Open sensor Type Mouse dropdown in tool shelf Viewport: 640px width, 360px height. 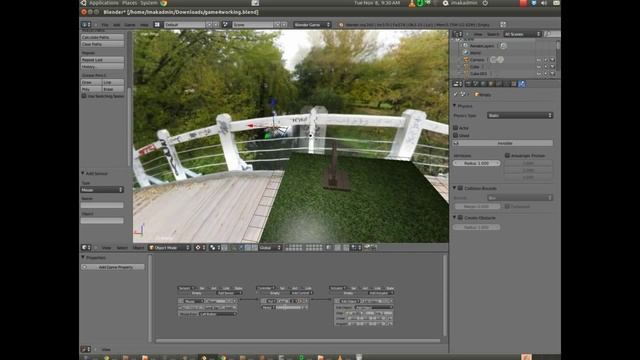[x=102, y=190]
